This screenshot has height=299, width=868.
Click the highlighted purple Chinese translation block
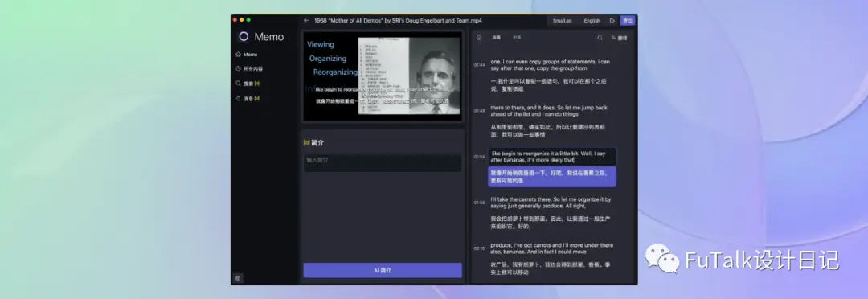(552, 177)
